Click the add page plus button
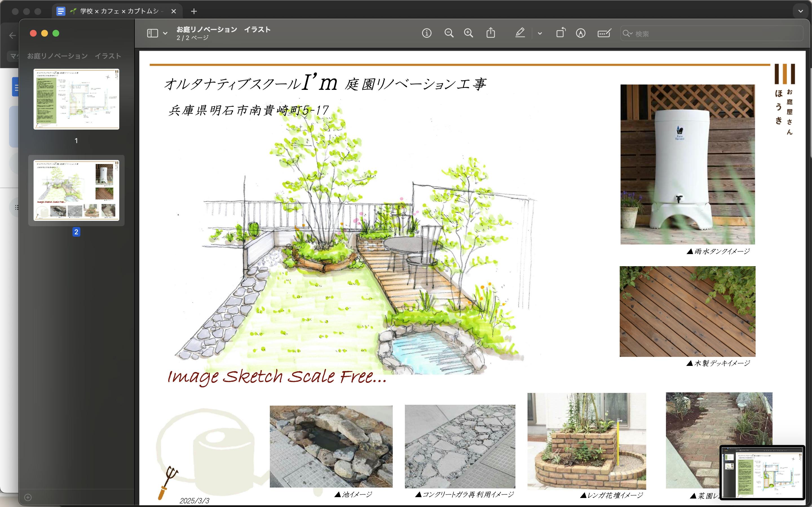This screenshot has width=812, height=507. [x=28, y=497]
